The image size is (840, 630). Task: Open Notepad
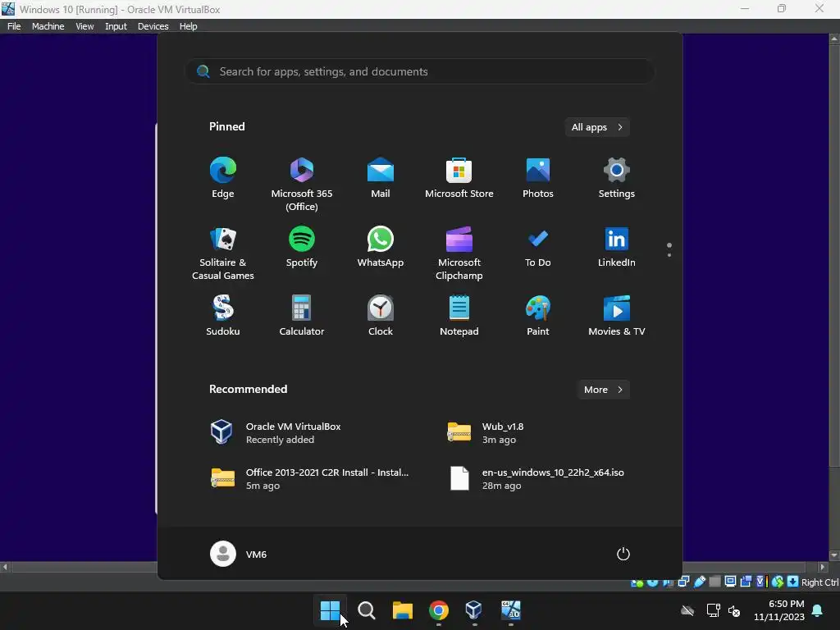[459, 316]
